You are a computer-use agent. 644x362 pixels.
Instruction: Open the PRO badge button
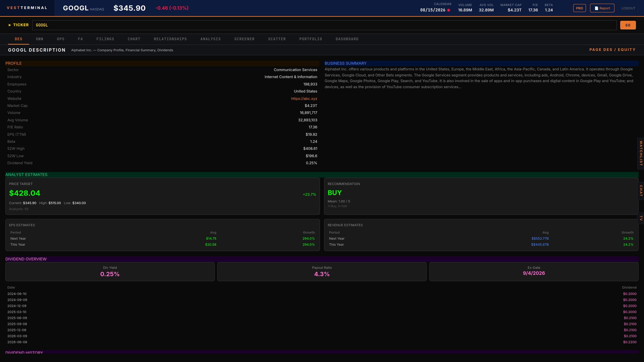(x=579, y=8)
